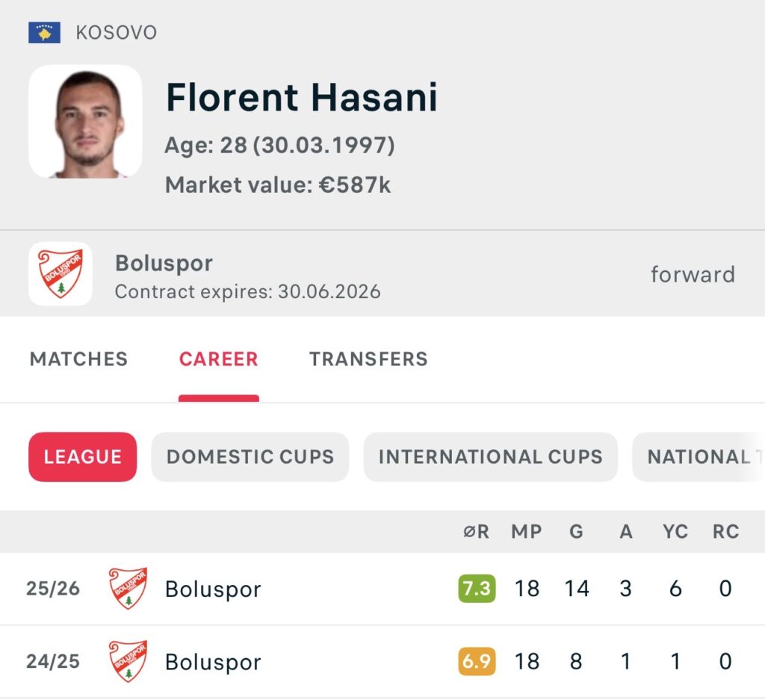Image resolution: width=765 pixels, height=700 pixels.
Task: Click the Boluspor club crest in header
Action: pyautogui.click(x=61, y=274)
